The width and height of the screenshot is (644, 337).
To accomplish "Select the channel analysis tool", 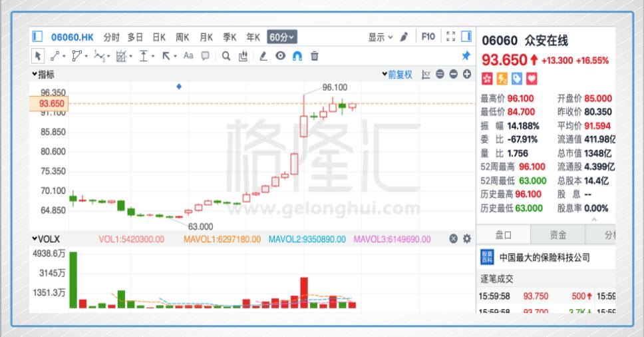I will pyautogui.click(x=121, y=56).
